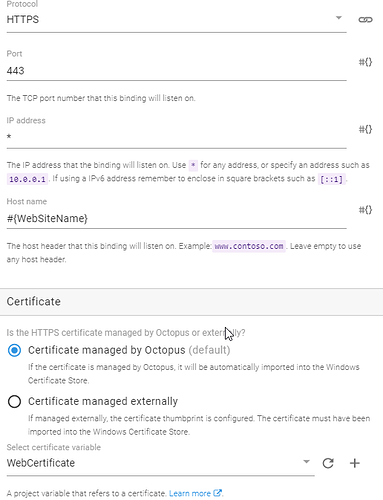Click the Port field containing 443
383x500 pixels.
177,71
